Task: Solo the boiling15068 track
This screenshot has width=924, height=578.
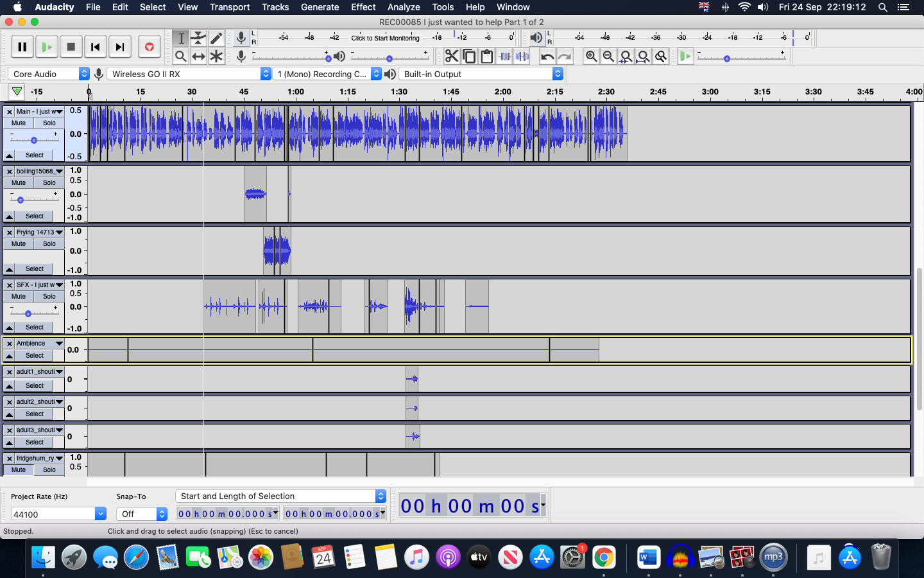Action: click(x=49, y=183)
